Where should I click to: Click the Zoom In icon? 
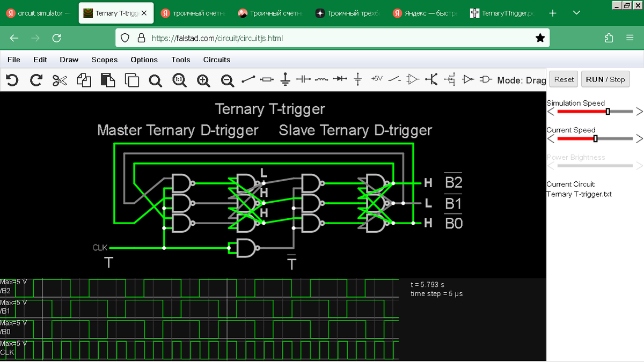pos(203,80)
